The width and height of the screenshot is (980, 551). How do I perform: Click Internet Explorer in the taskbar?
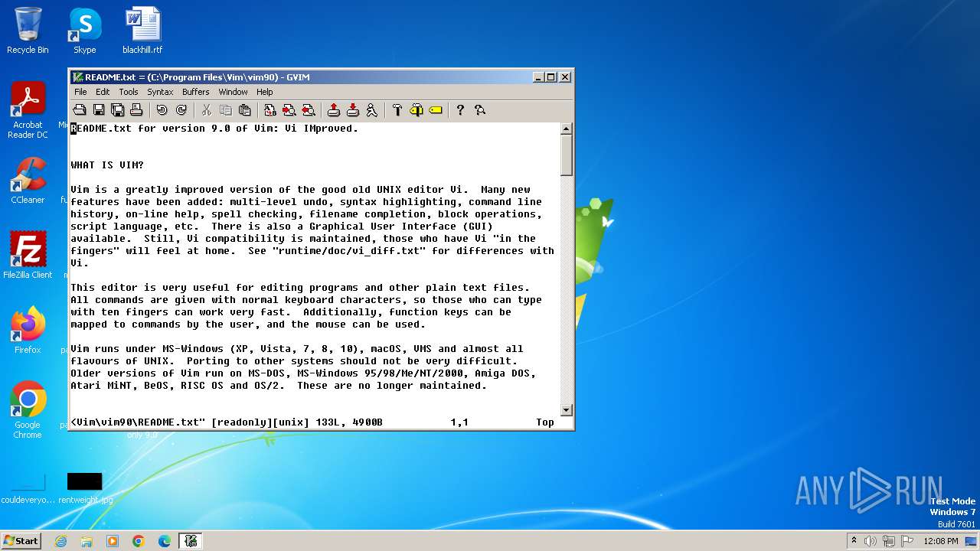click(60, 541)
